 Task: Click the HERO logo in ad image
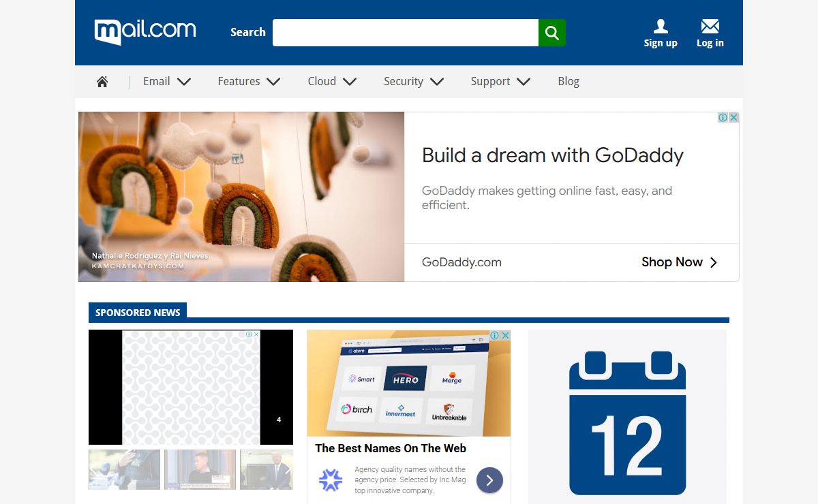[x=406, y=379]
